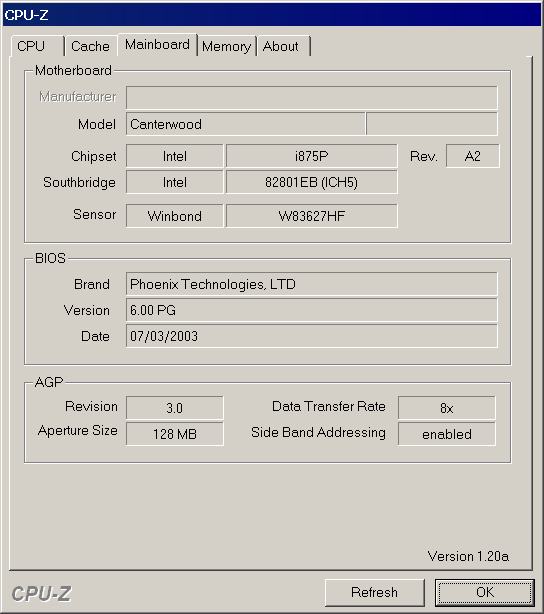Viewport: 544px width, 614px height.
Task: Click the Aperture Size label
Action: (x=78, y=431)
